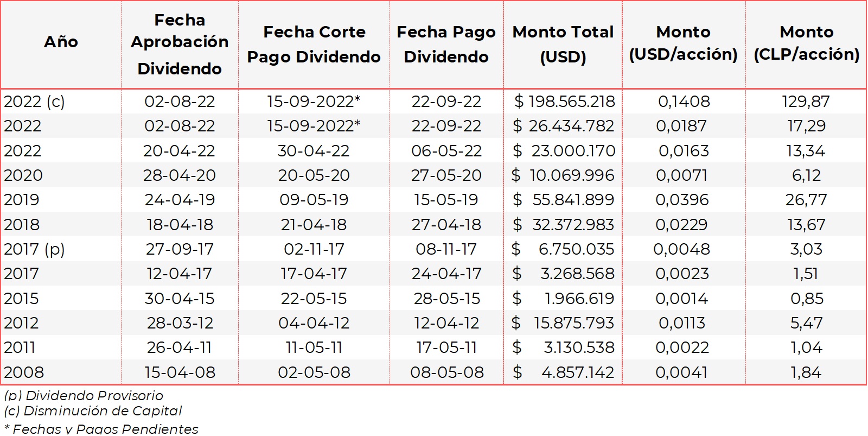Select the Fecha Aprobación Dividendo header
This screenshot has width=868, height=436.
180,45
